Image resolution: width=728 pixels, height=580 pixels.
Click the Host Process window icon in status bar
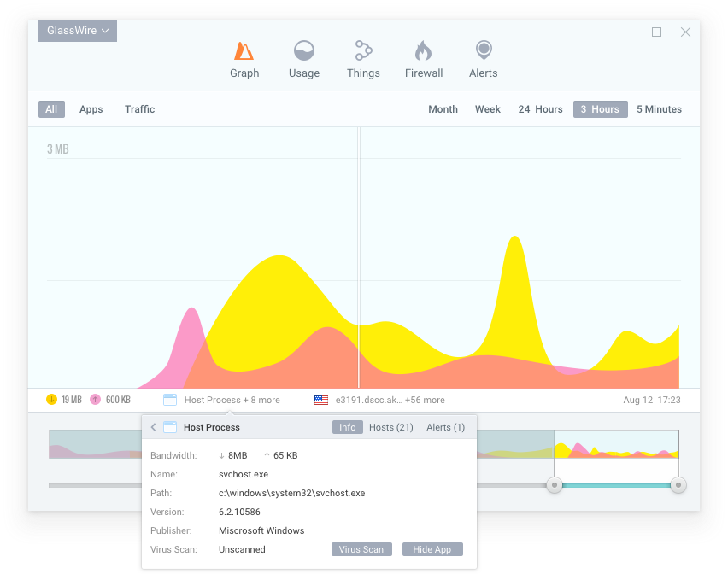pos(170,400)
